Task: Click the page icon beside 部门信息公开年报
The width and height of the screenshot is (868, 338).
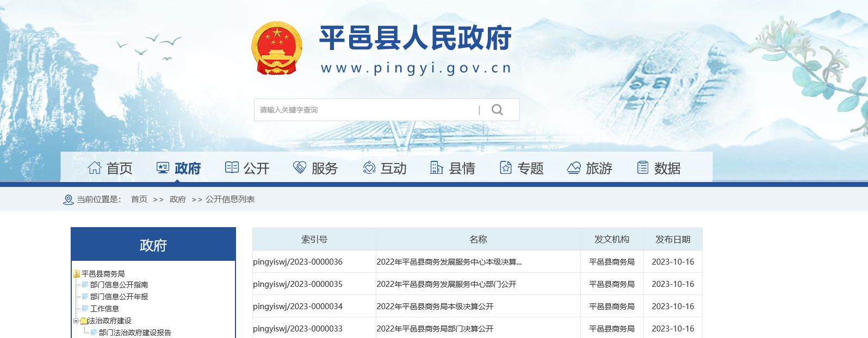Action: coord(85,297)
